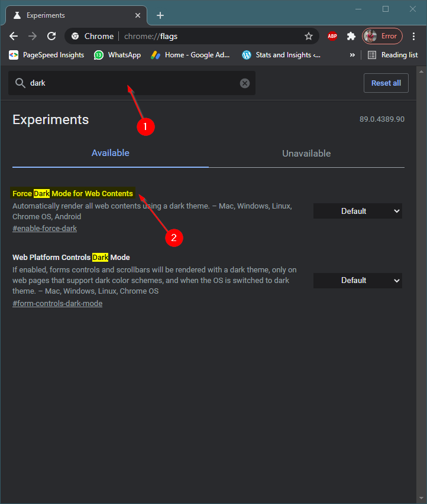Bookmark this page with the star icon
The height and width of the screenshot is (504, 427).
309,36
